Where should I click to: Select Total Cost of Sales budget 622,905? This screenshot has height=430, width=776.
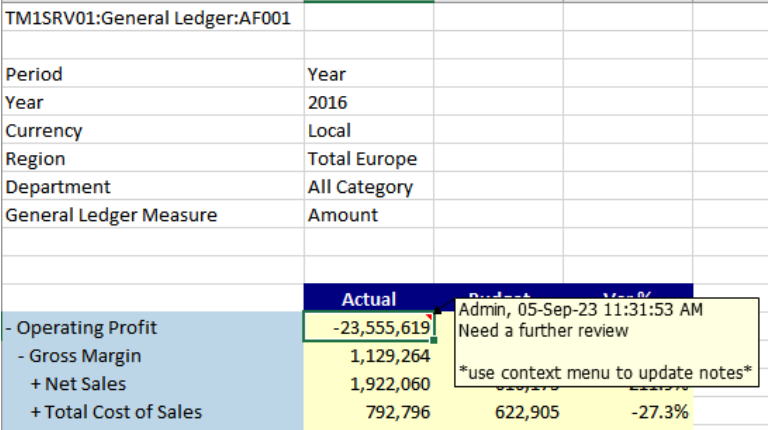tap(499, 413)
